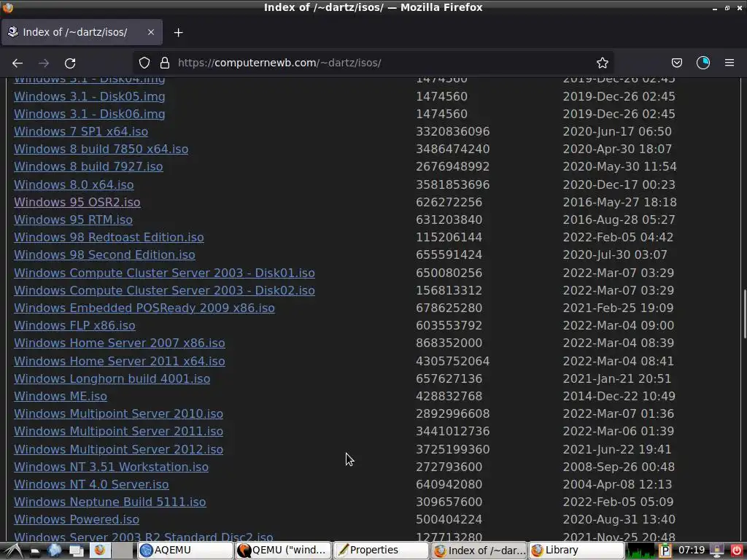Click the CPU usage monitor in the panel
The height and width of the screenshot is (560, 747).
pos(640,551)
